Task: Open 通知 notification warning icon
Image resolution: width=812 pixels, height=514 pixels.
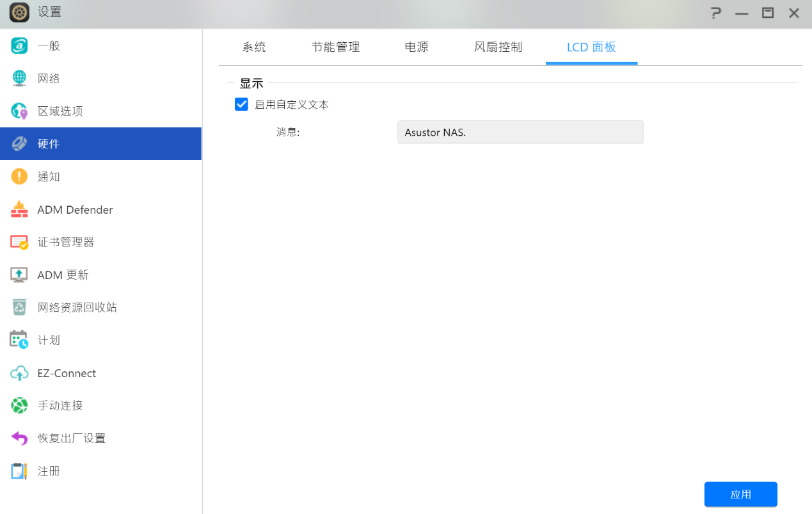Action: point(19,177)
